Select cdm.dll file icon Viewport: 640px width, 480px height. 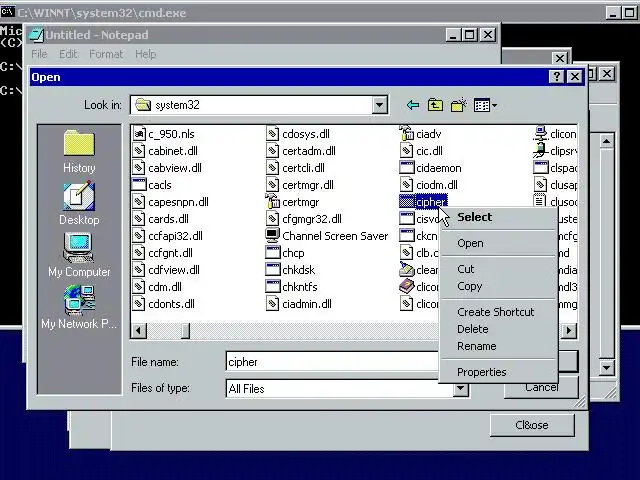pyautogui.click(x=138, y=287)
